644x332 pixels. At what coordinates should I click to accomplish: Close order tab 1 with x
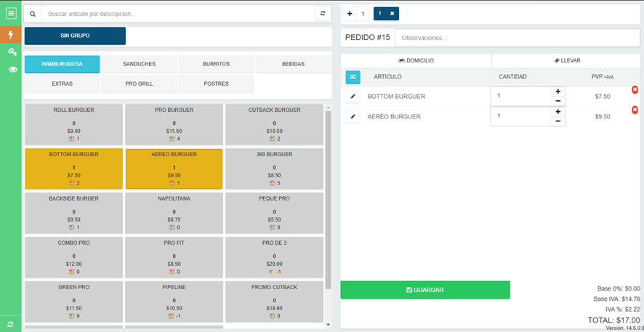tap(393, 14)
